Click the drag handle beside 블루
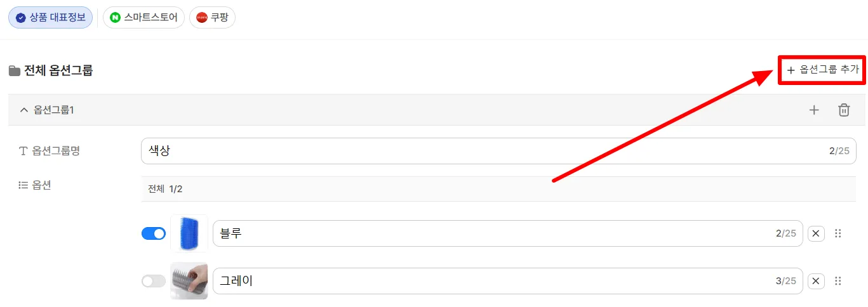The height and width of the screenshot is (307, 868). [x=838, y=233]
